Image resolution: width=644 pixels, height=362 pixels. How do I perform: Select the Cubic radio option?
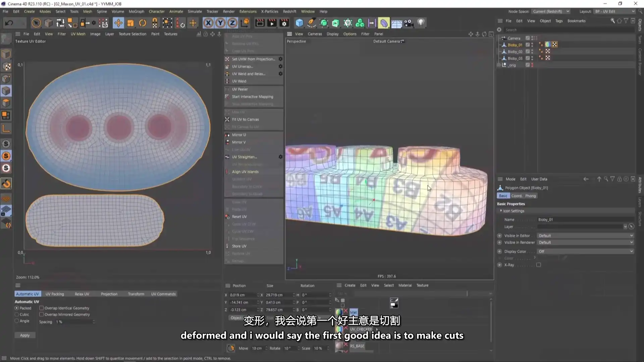[x=17, y=314]
